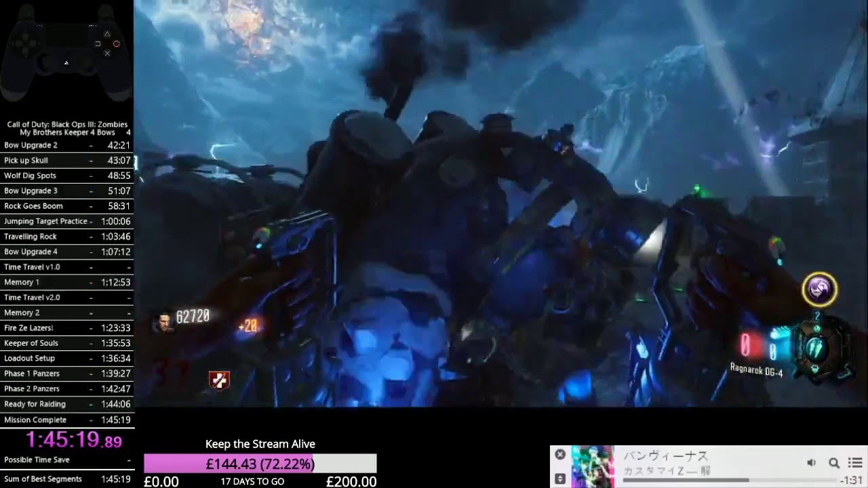Image resolution: width=868 pixels, height=488 pixels.
Task: Click the purple special ability ring icon
Action: pos(819,290)
